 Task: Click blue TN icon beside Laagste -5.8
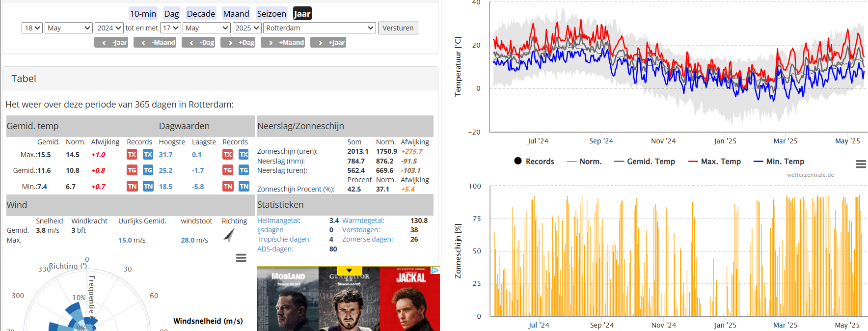[244, 187]
